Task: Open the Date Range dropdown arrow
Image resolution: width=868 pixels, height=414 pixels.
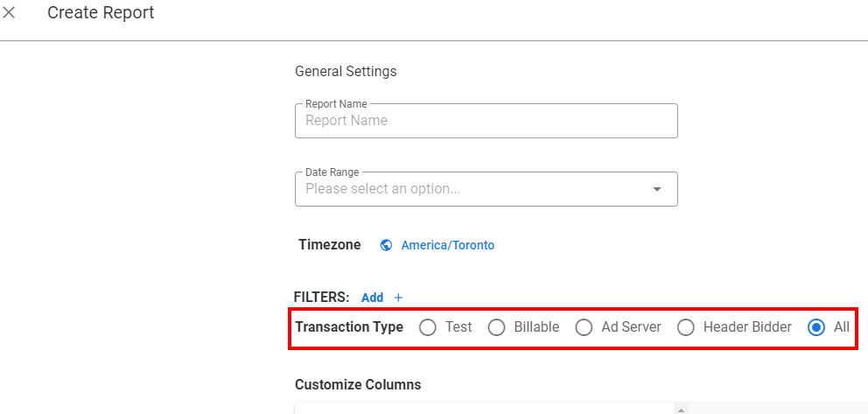Action: pyautogui.click(x=657, y=189)
